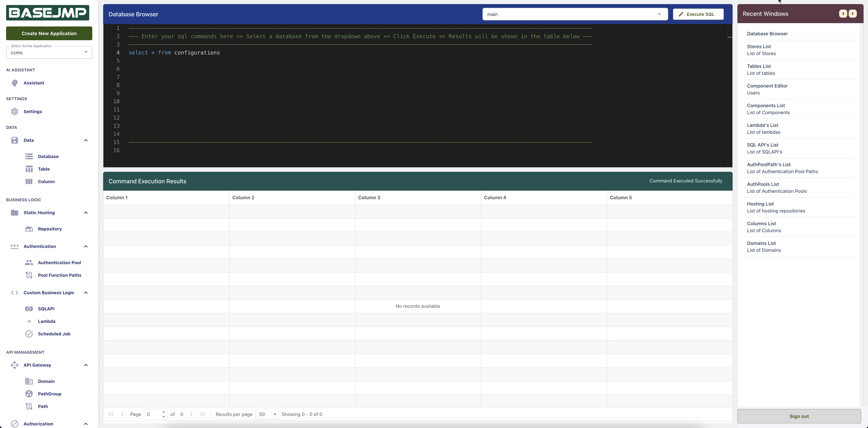The image size is (868, 428).
Task: Click Create New Application button
Action: (x=49, y=33)
